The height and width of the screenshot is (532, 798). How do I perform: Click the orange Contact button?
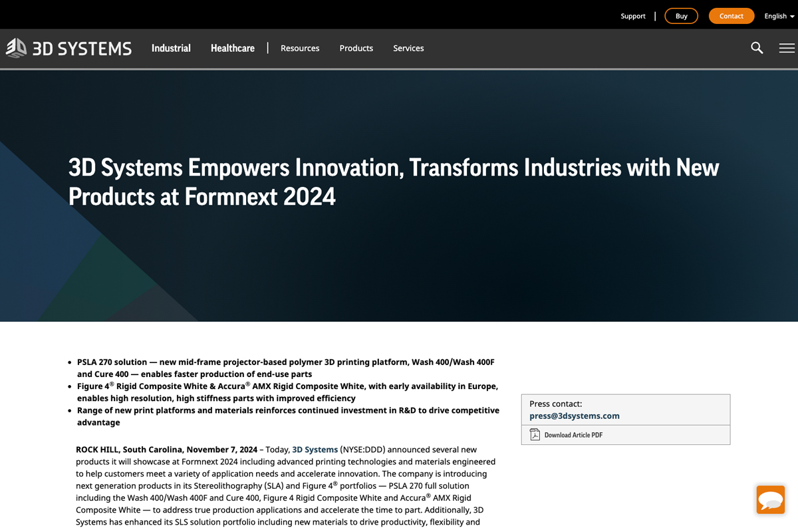(731, 16)
